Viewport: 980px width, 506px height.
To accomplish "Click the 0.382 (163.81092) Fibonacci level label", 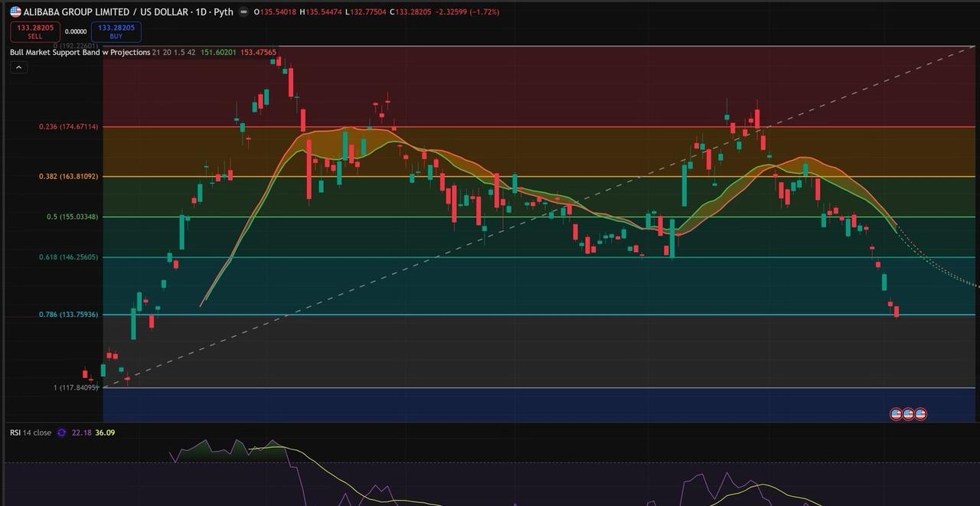I will [68, 177].
